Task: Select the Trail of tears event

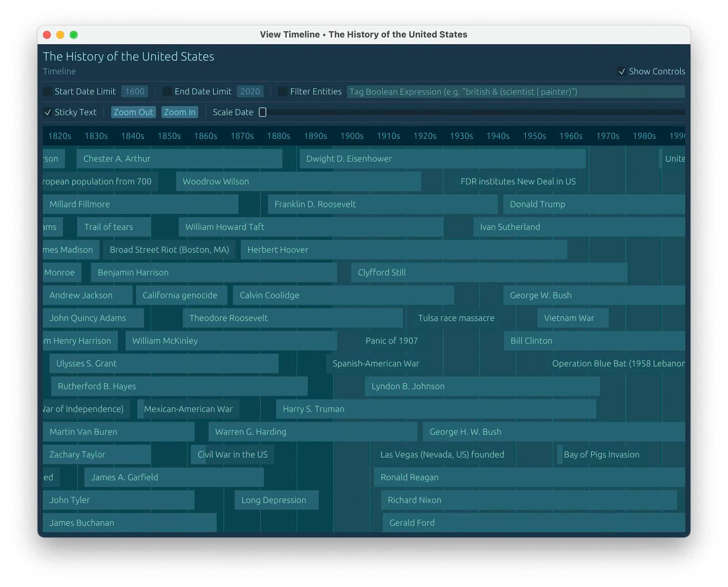Action: (114, 227)
